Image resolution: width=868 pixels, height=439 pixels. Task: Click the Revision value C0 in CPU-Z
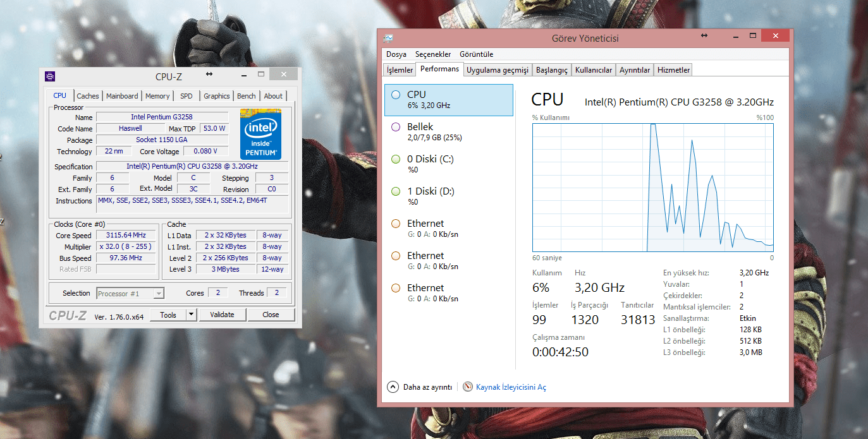point(271,189)
